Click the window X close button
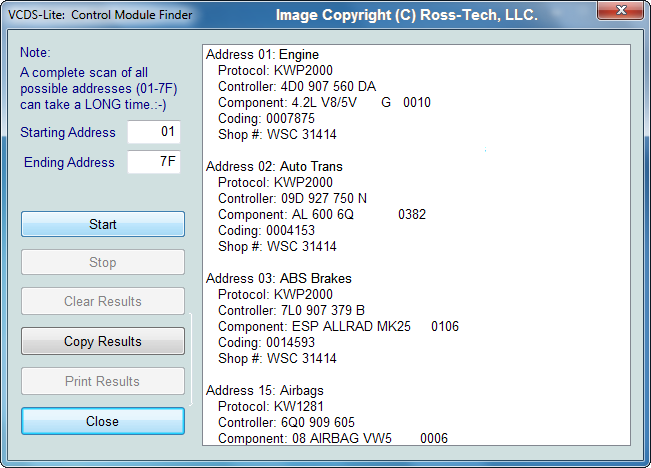The height and width of the screenshot is (468, 651). click(x=620, y=10)
